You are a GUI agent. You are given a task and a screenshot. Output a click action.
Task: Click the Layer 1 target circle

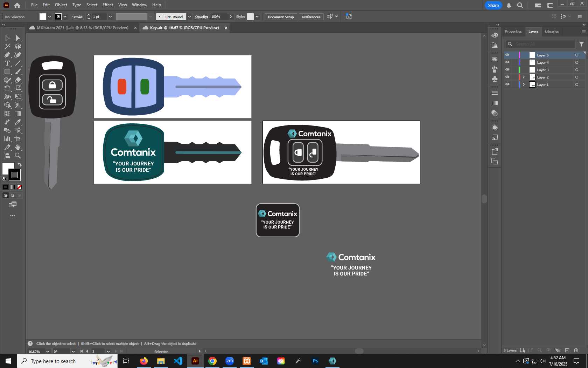coord(577,84)
